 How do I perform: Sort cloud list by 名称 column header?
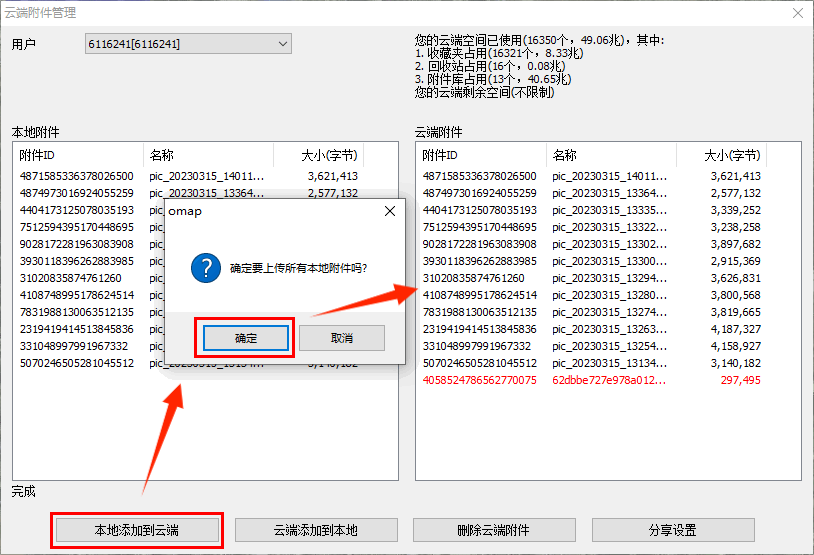(x=611, y=155)
